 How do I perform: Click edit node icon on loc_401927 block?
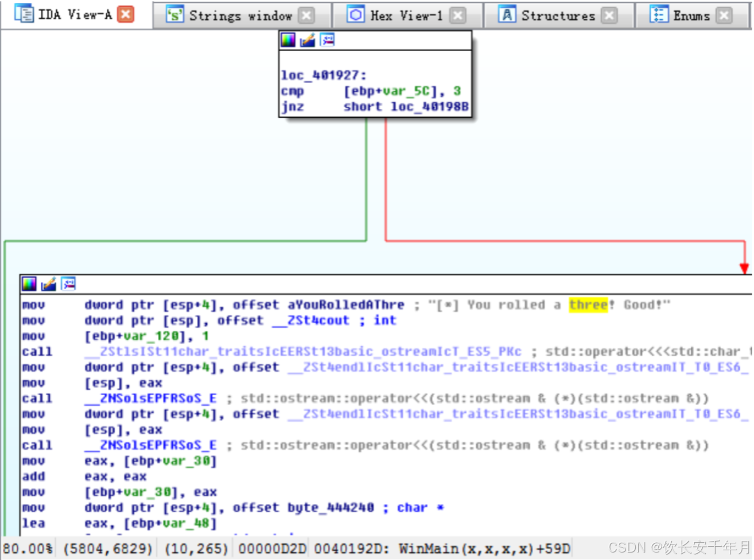pyautogui.click(x=308, y=40)
